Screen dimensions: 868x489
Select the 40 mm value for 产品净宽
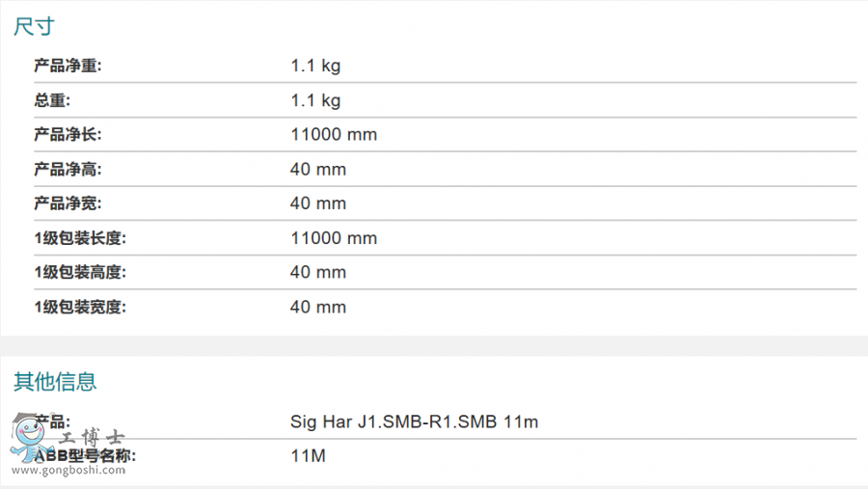(318, 204)
